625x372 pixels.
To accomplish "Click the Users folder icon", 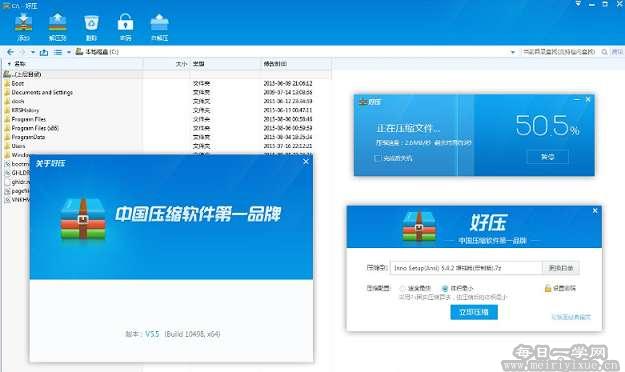I will 7,146.
